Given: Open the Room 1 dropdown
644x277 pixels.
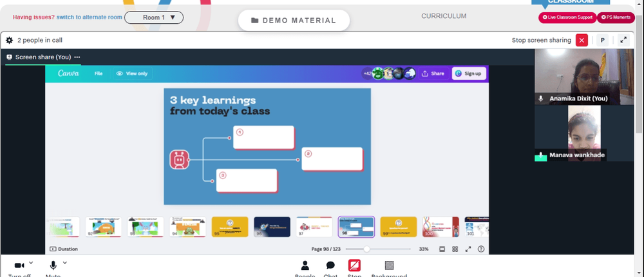Looking at the screenshot, I should [x=154, y=17].
